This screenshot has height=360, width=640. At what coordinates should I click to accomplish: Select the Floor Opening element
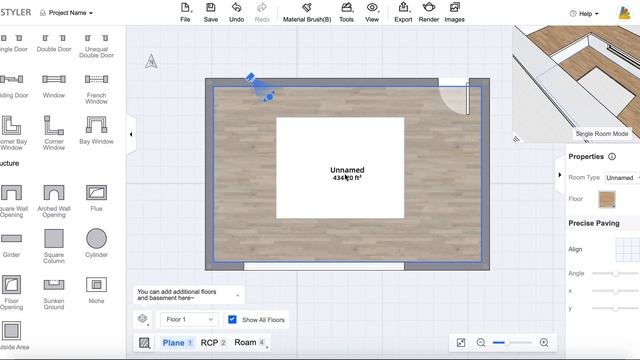[x=11, y=292]
